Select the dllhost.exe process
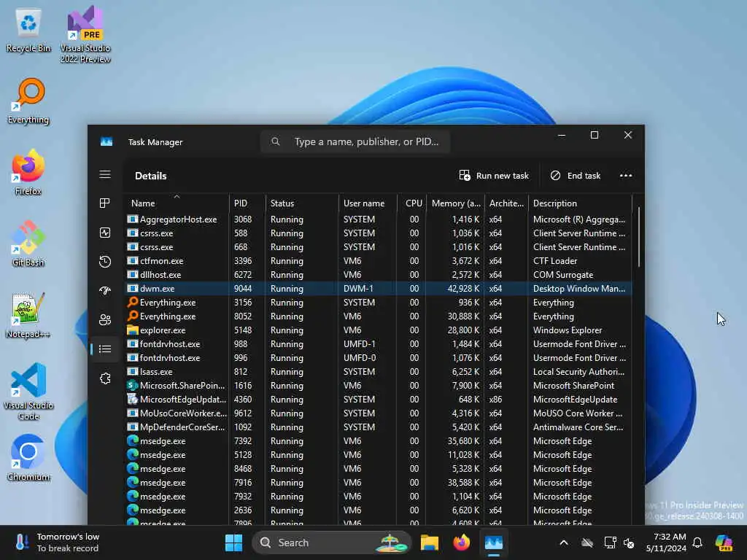This screenshot has width=747, height=560. pyautogui.click(x=379, y=275)
